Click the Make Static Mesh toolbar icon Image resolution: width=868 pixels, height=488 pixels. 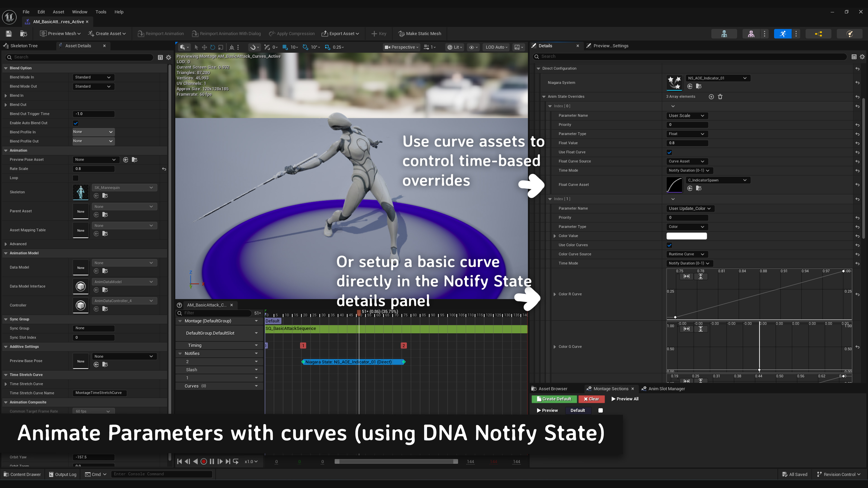click(x=420, y=34)
